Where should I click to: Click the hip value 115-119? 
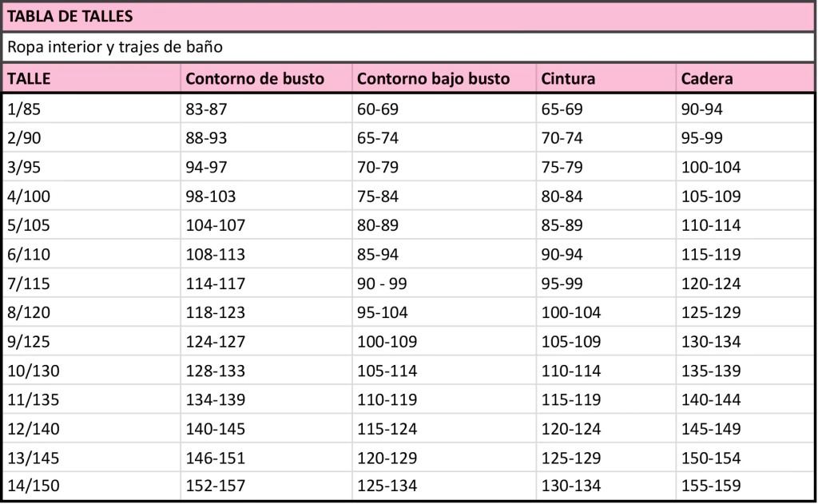click(x=711, y=255)
